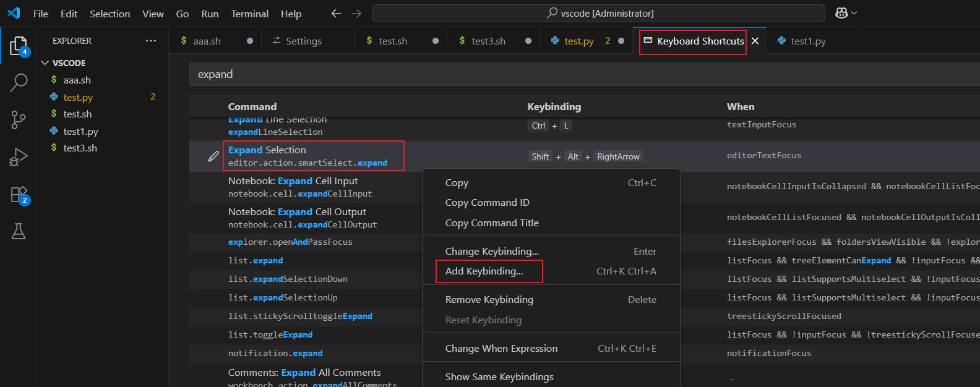Choose Copy Command ID menu entry
The height and width of the screenshot is (387, 980).
click(x=488, y=203)
